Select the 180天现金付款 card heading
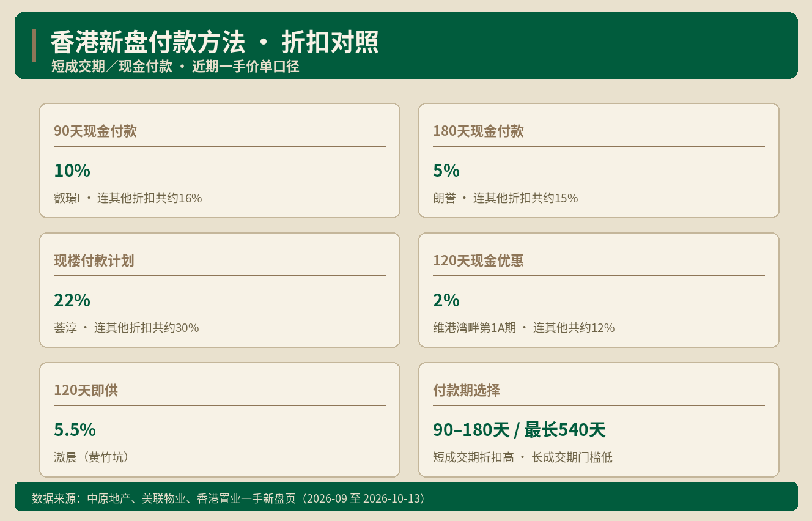The height and width of the screenshot is (521, 812). click(478, 131)
